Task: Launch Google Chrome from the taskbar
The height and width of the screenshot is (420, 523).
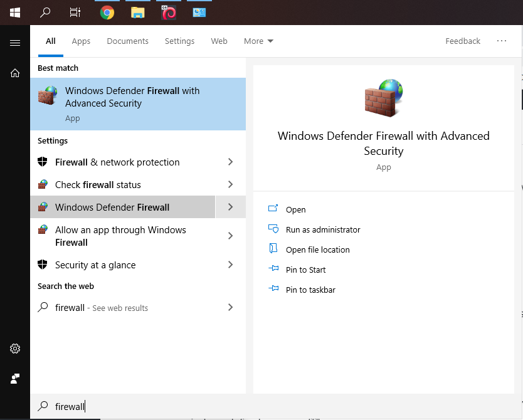Action: [107, 13]
